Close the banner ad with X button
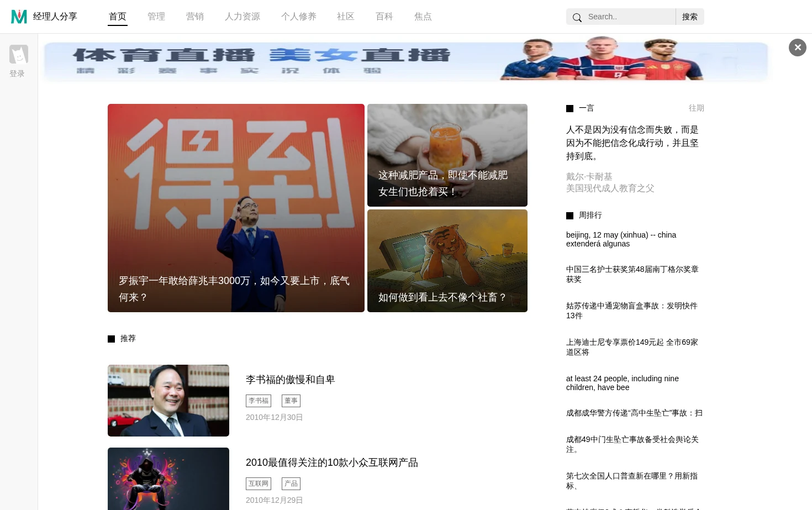 coord(798,48)
